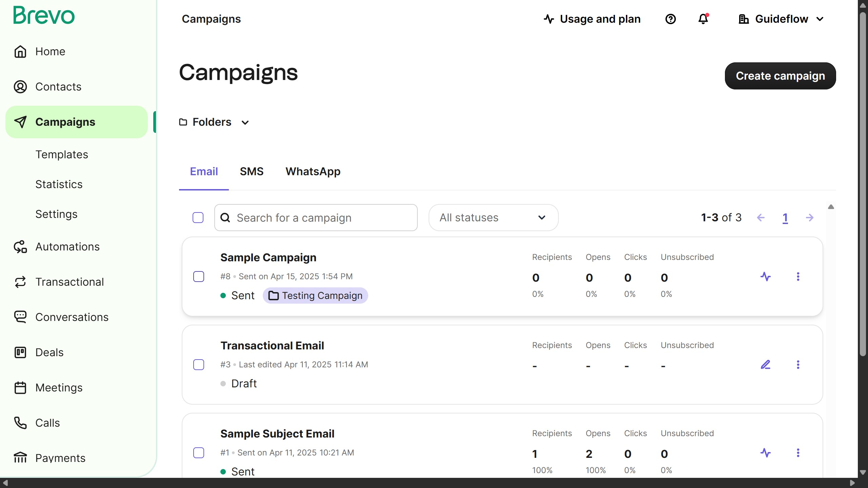Image resolution: width=868 pixels, height=488 pixels.
Task: Click the Conversations sidebar icon
Action: (x=20, y=317)
